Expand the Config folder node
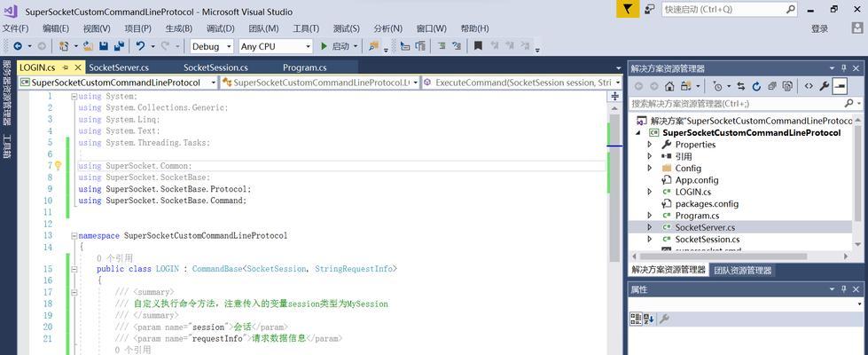The width and height of the screenshot is (868, 355). [x=650, y=168]
